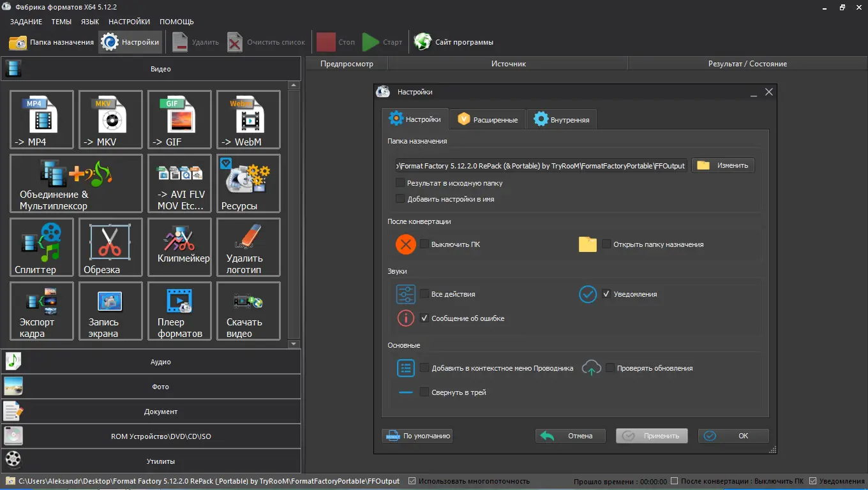Click Очистить список in the toolbar

(x=267, y=42)
